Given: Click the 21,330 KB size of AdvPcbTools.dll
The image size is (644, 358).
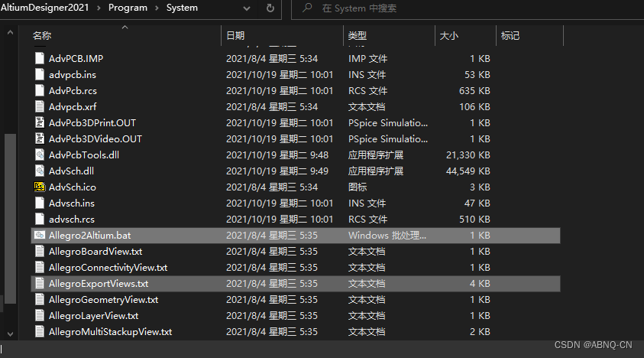Looking at the screenshot, I should point(468,155).
